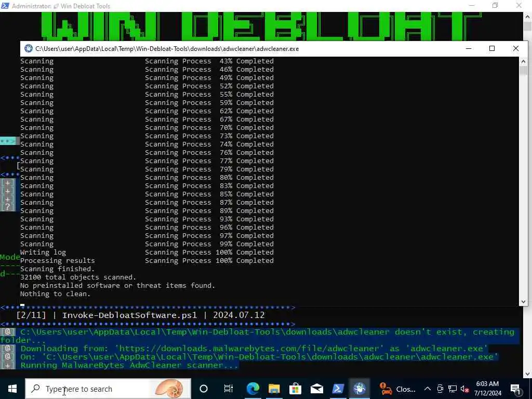This screenshot has width=532, height=399.
Task: Click the 'Scanning Process 43% Completed' line
Action: pos(209,61)
